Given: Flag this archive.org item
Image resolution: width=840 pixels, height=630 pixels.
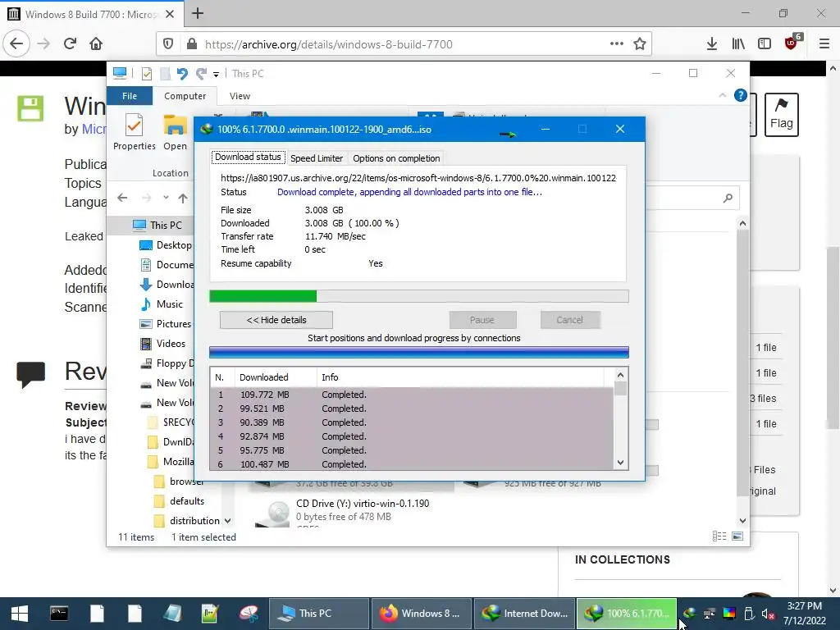Looking at the screenshot, I should click(x=781, y=115).
